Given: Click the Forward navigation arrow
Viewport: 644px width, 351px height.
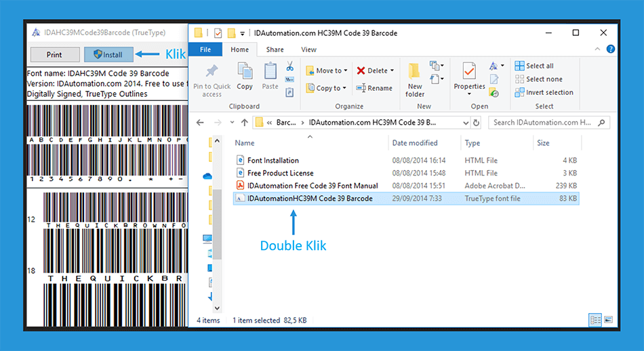Looking at the screenshot, I should 218,123.
